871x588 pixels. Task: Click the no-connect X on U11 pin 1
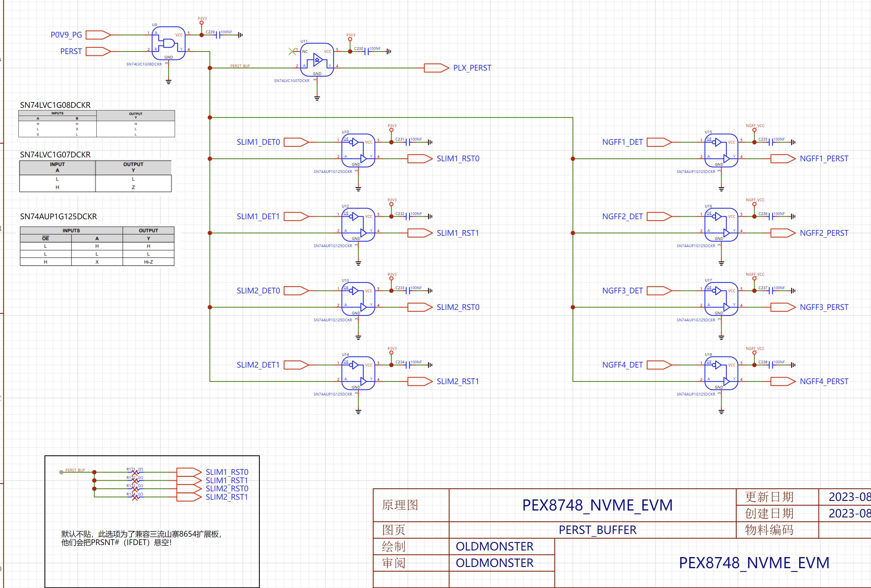tap(292, 51)
